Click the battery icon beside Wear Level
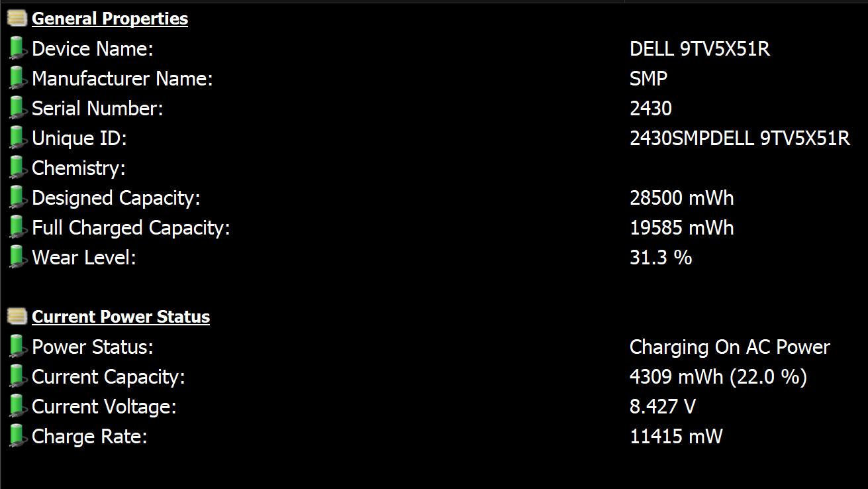The height and width of the screenshot is (489, 868). [x=17, y=257]
